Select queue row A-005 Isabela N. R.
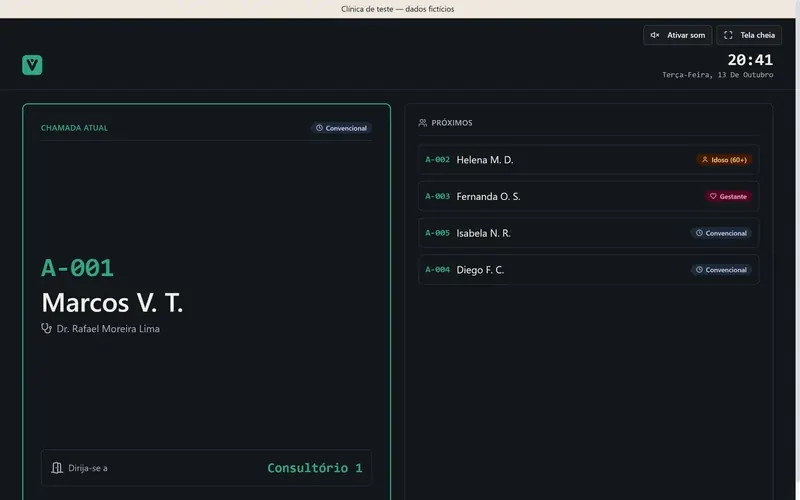The width and height of the screenshot is (800, 500). coord(588,233)
